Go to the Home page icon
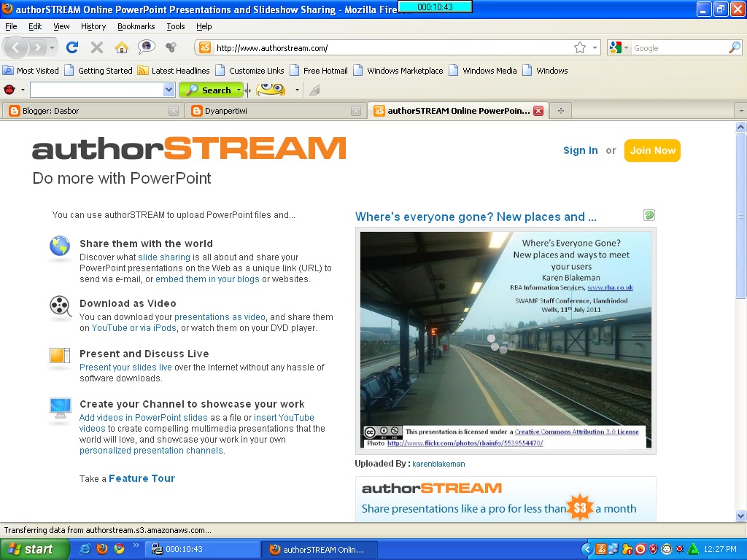The image size is (747, 560). pos(122,47)
